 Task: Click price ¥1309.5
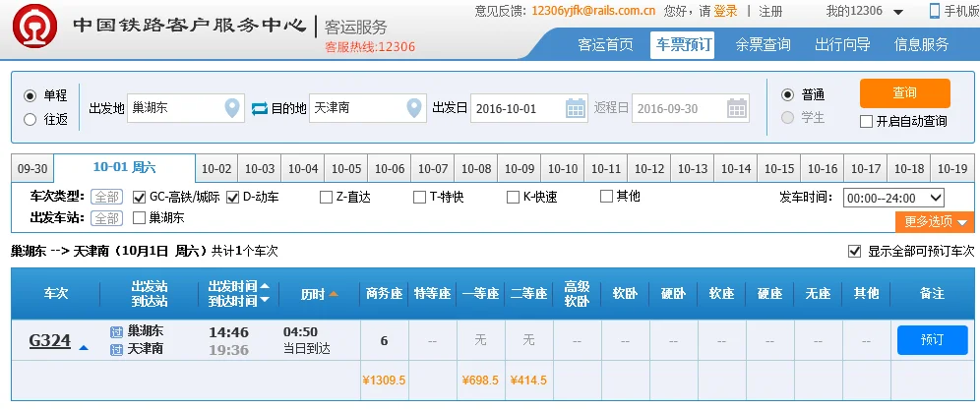pyautogui.click(x=385, y=380)
